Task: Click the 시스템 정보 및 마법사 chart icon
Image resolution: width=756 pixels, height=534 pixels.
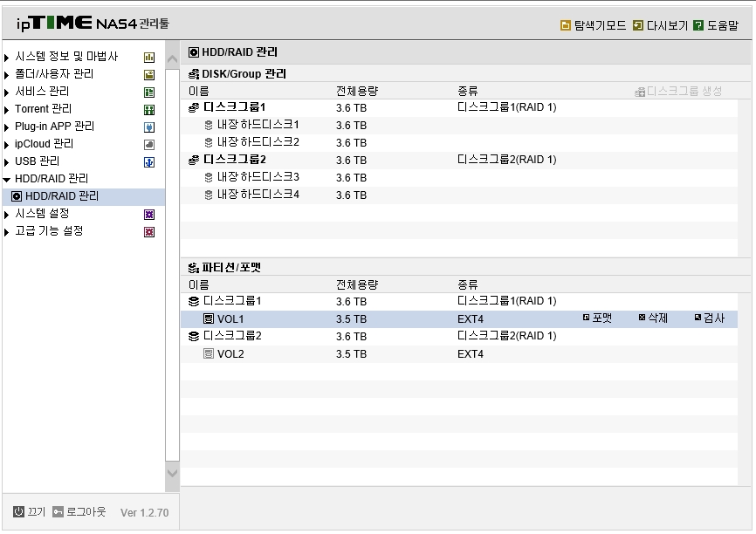Action: point(149,58)
